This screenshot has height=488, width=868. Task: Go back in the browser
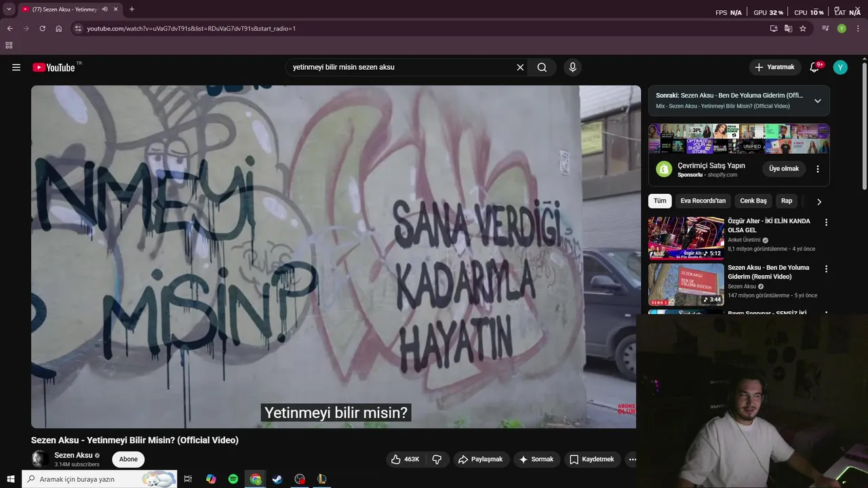point(9,28)
